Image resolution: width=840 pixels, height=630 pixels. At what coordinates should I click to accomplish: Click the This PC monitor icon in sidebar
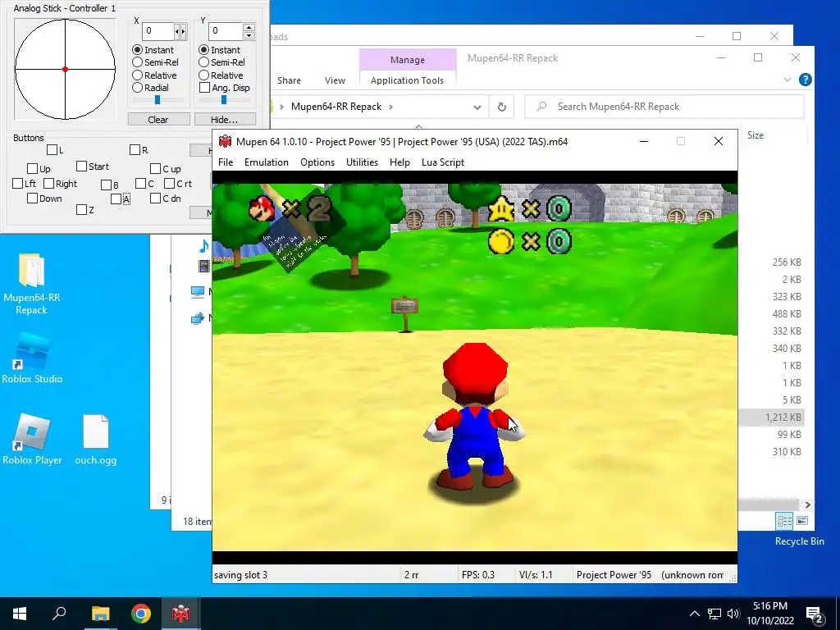tap(198, 292)
